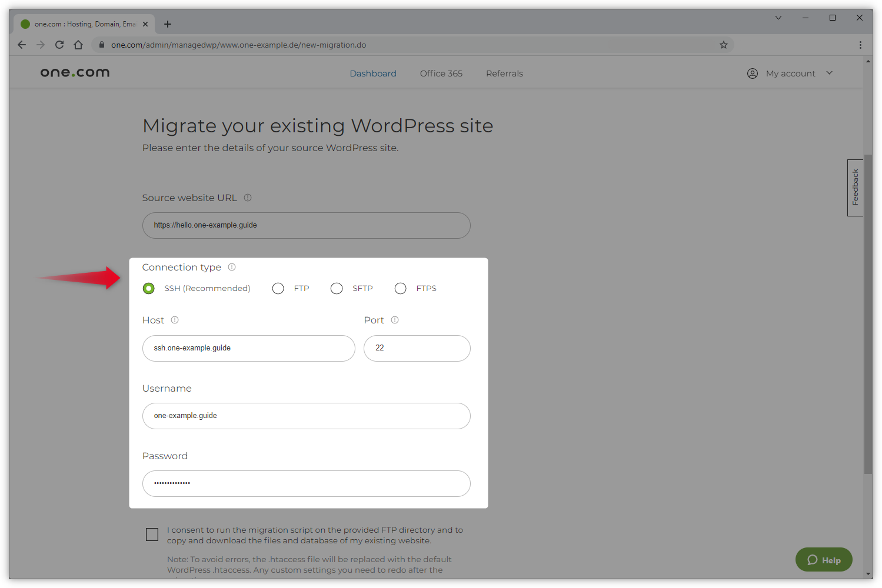Select the SSH (Recommended) radio button

tap(149, 288)
